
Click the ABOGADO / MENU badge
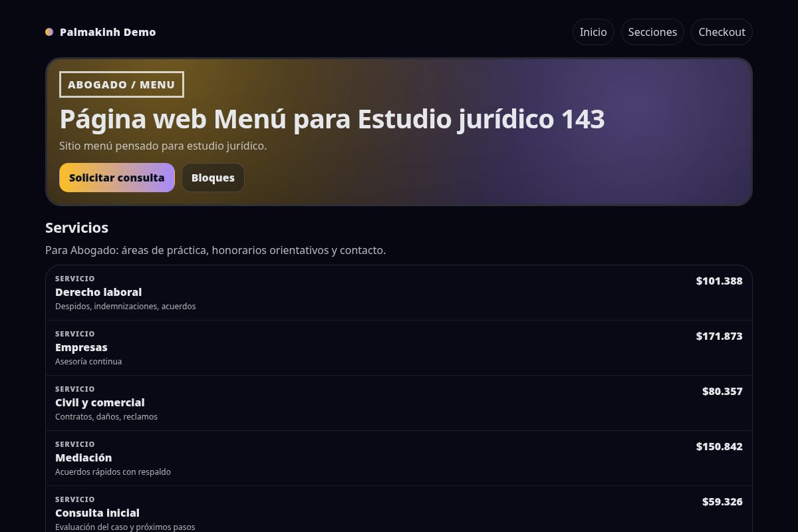tap(122, 84)
